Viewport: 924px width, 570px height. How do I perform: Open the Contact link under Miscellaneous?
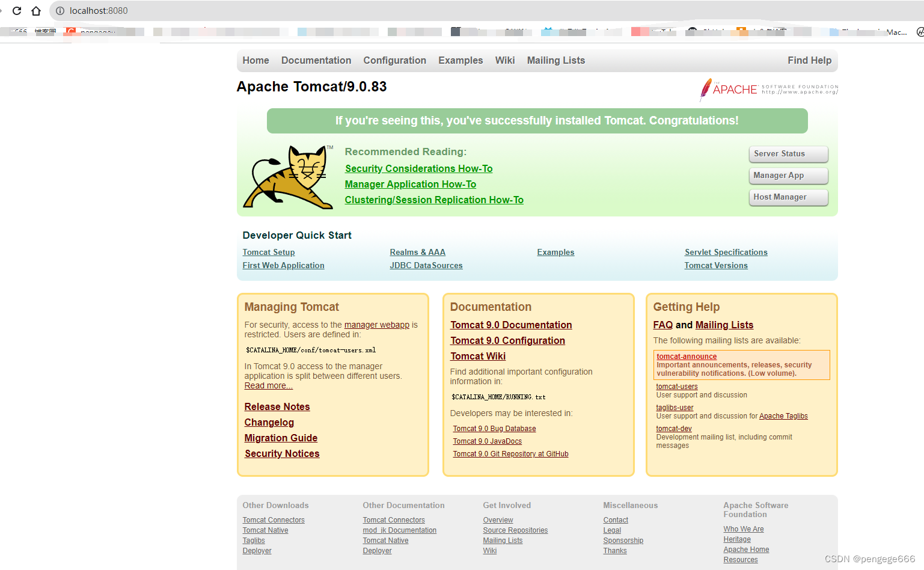click(616, 520)
